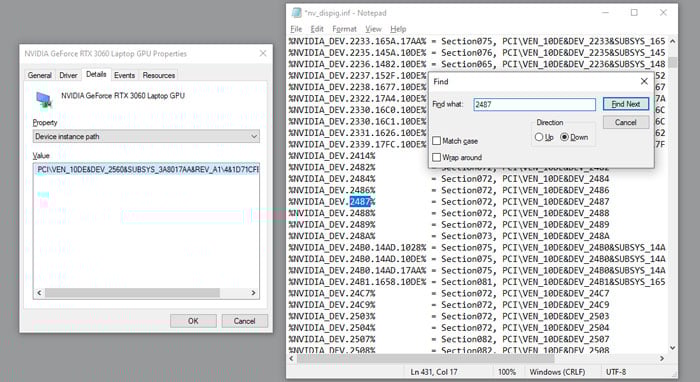Click the Value list scroll left arrow

(x=39, y=293)
